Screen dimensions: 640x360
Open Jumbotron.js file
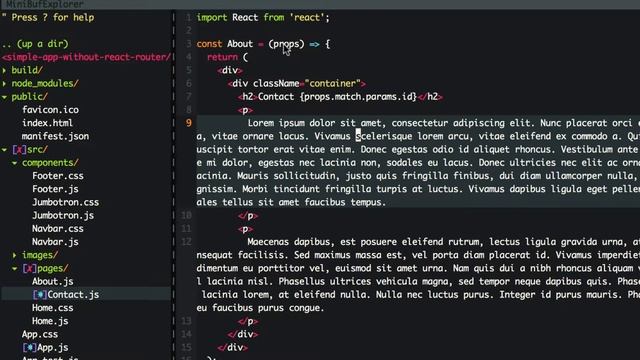(63, 216)
